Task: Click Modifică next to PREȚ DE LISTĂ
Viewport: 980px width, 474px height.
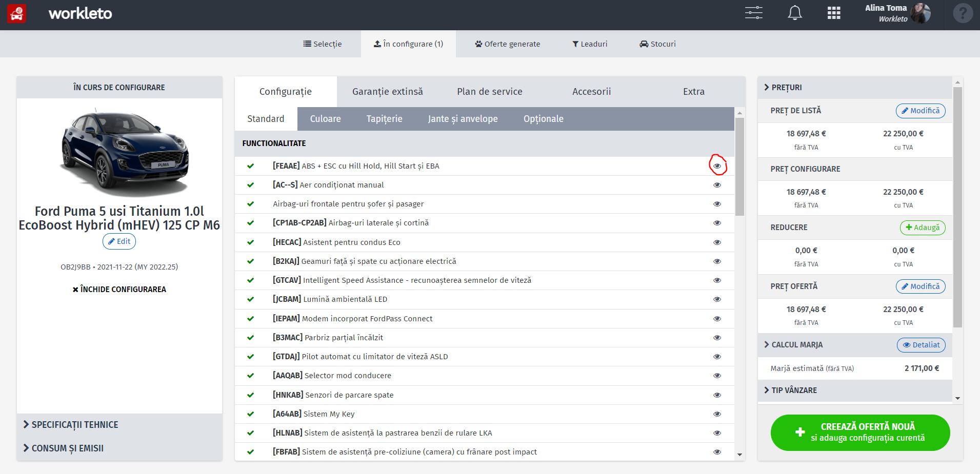Action: (921, 111)
